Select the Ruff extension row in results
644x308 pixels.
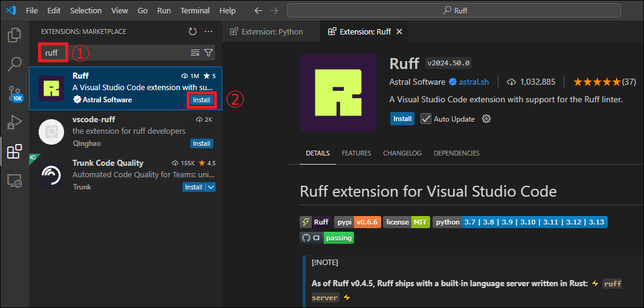(x=126, y=88)
